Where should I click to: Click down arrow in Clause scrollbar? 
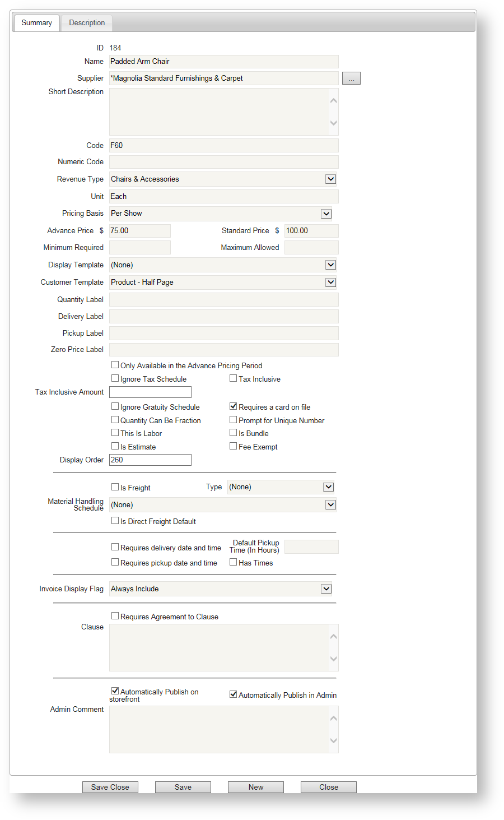[x=334, y=659]
